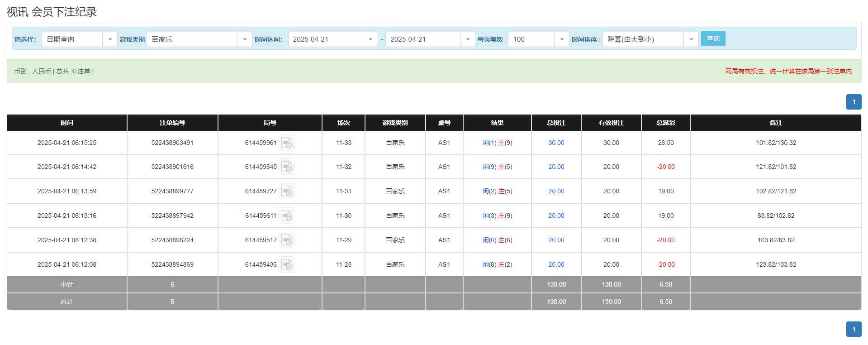This screenshot has height=345, width=868.
Task: Open the start date 2025-04-21 dropdown
Action: pos(370,39)
